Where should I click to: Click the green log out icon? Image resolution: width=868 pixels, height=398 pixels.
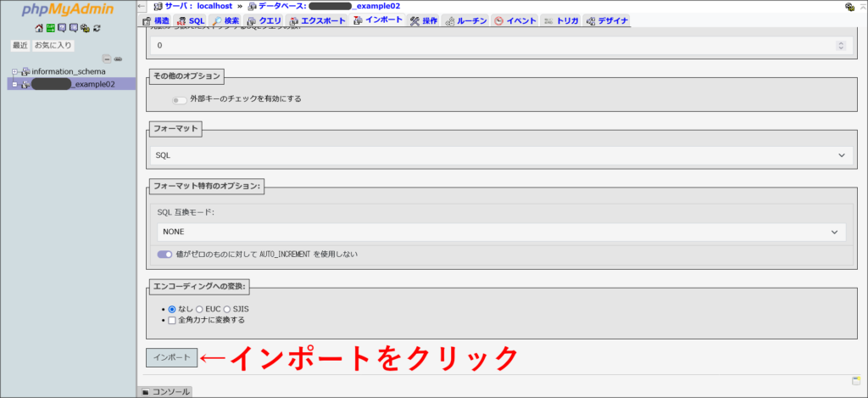coord(50,28)
